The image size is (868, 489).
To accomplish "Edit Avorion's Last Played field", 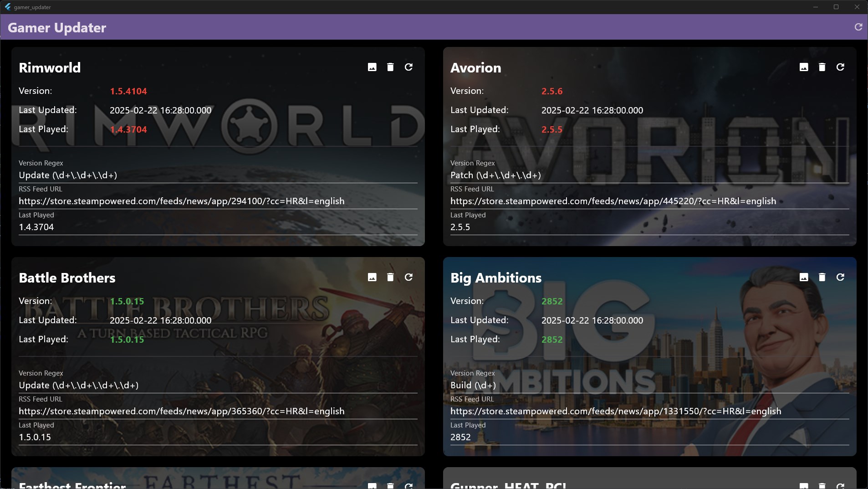I will tap(649, 227).
